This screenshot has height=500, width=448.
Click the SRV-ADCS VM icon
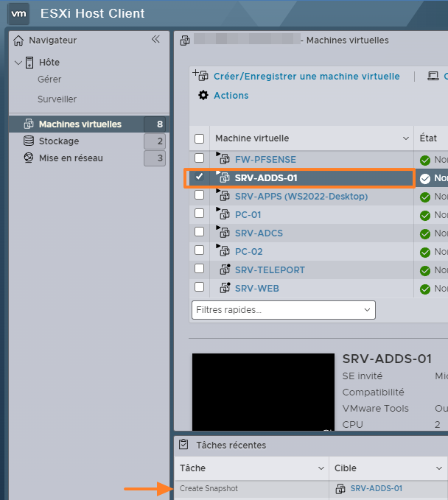click(224, 233)
